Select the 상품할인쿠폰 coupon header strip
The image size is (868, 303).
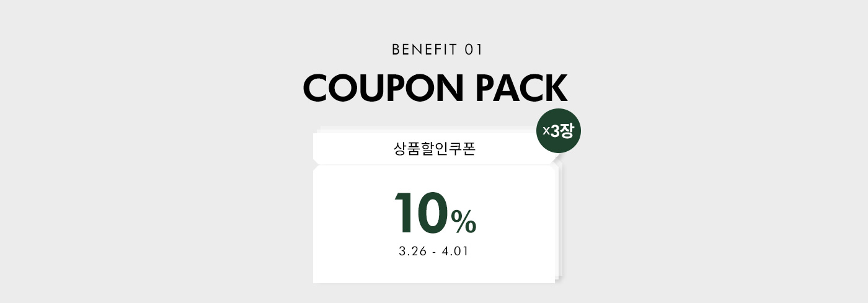434,149
